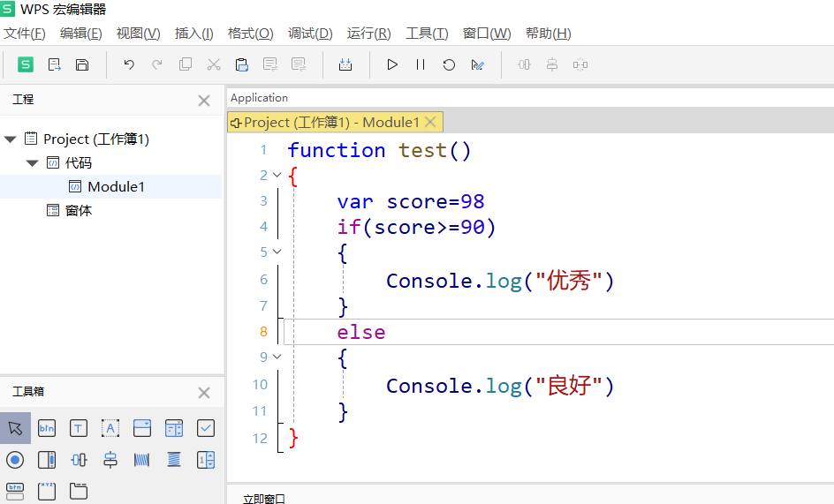
Task: Click the 立即窗口 panel header
Action: 264,499
